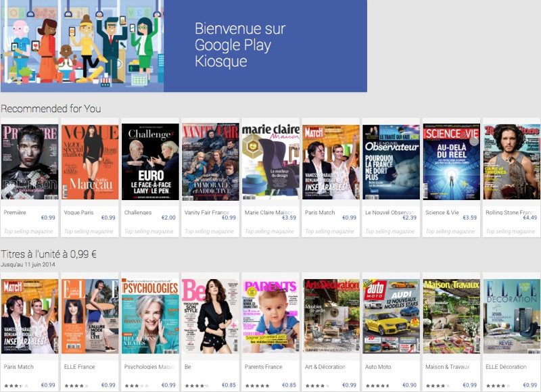Image resolution: width=541 pixels, height=392 pixels.
Task: Click the Psychologies magazine cover
Action: (x=150, y=316)
